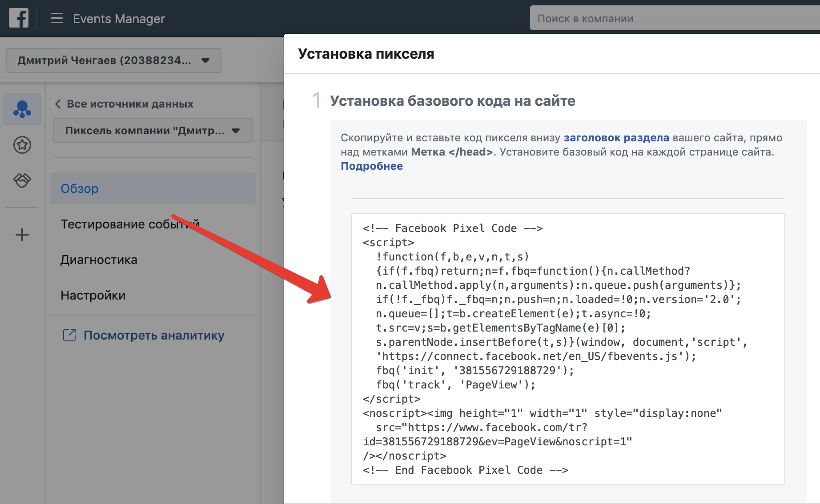Open the account dropdown 'Дмитрий Ченгаев'
Screen dimensions: 820x504
tap(114, 60)
